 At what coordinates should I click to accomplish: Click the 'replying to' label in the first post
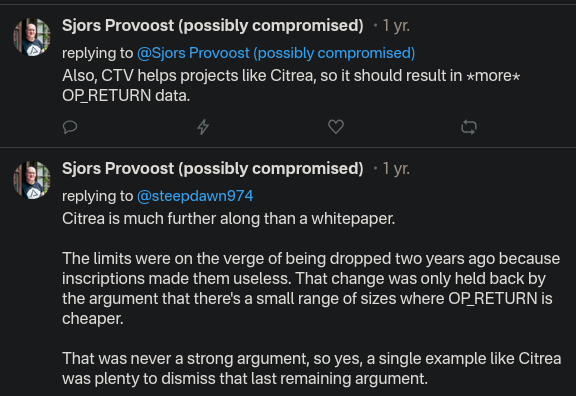[97, 53]
